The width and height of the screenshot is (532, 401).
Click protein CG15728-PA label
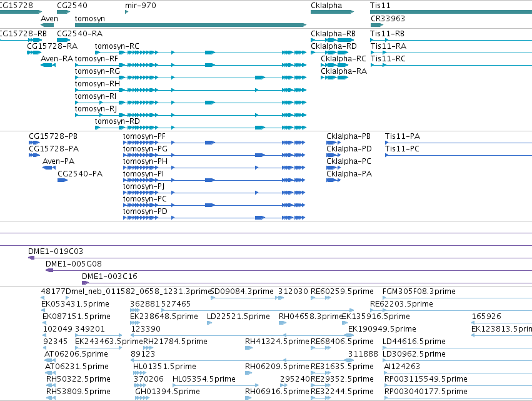click(54, 149)
